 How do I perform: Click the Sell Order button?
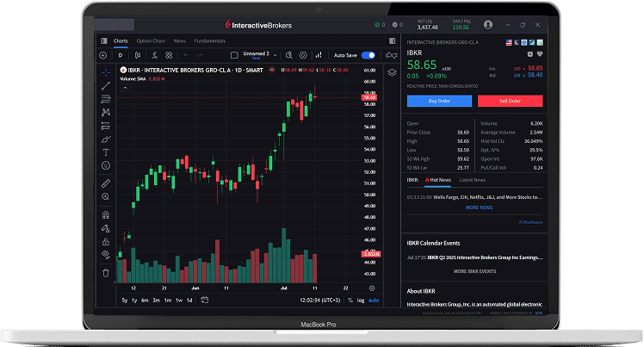pos(510,101)
